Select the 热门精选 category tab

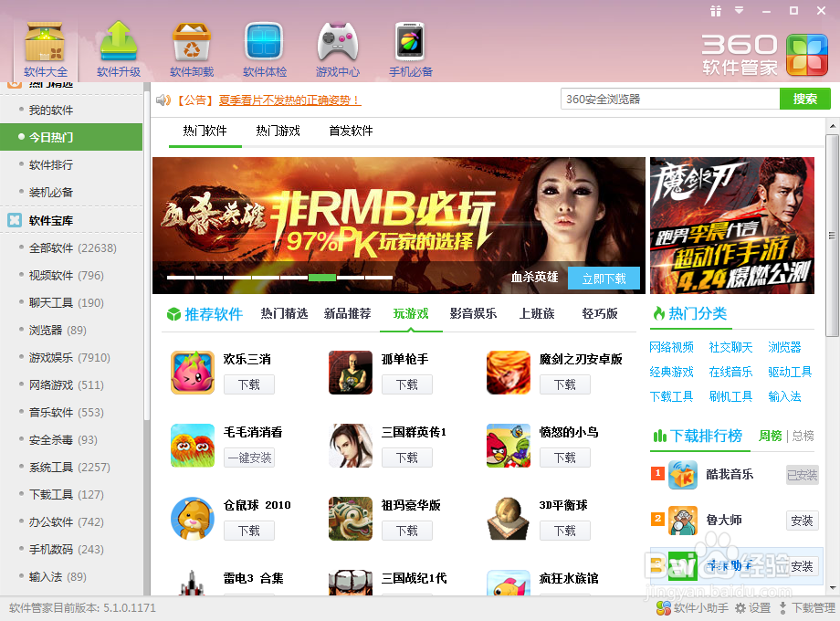(285, 313)
